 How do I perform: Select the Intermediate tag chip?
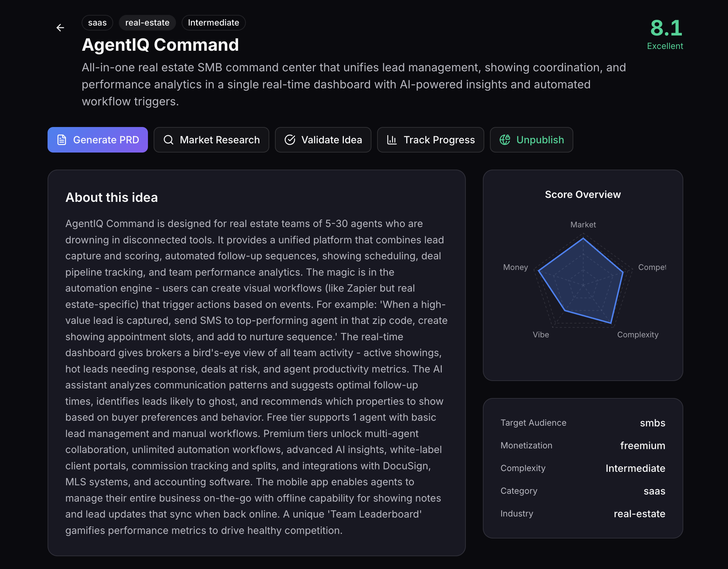click(214, 23)
